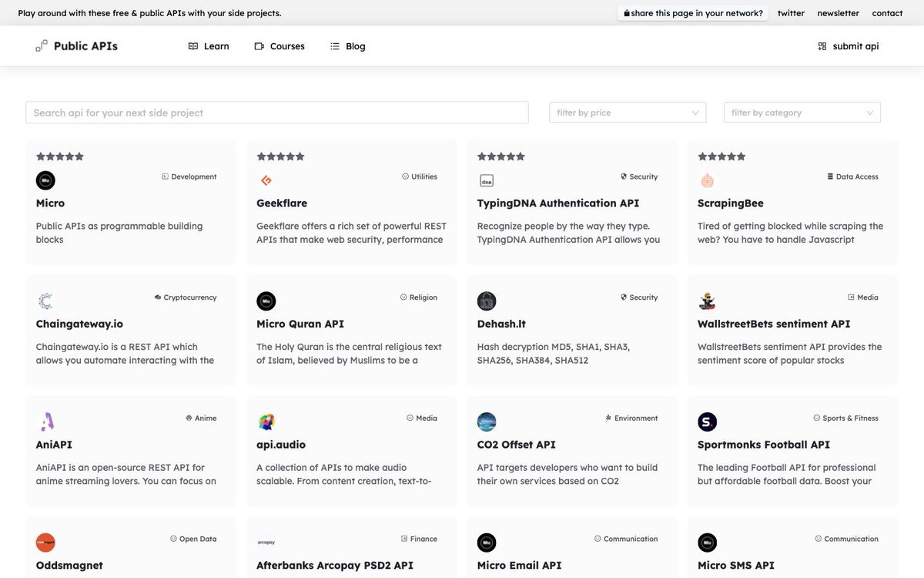Open the Chaingateway.io card description

pyautogui.click(x=125, y=354)
